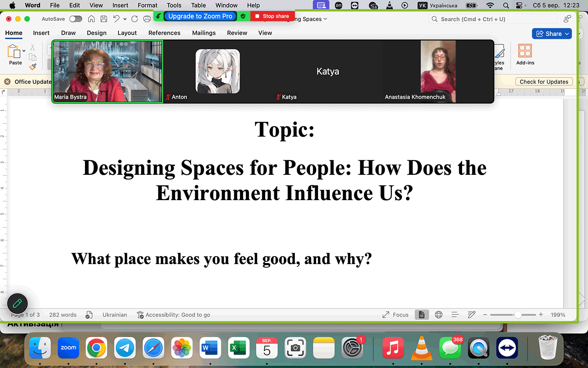Viewport: 588px width, 368px height.
Task: Switch to Print Layout view icon
Action: [x=421, y=315]
